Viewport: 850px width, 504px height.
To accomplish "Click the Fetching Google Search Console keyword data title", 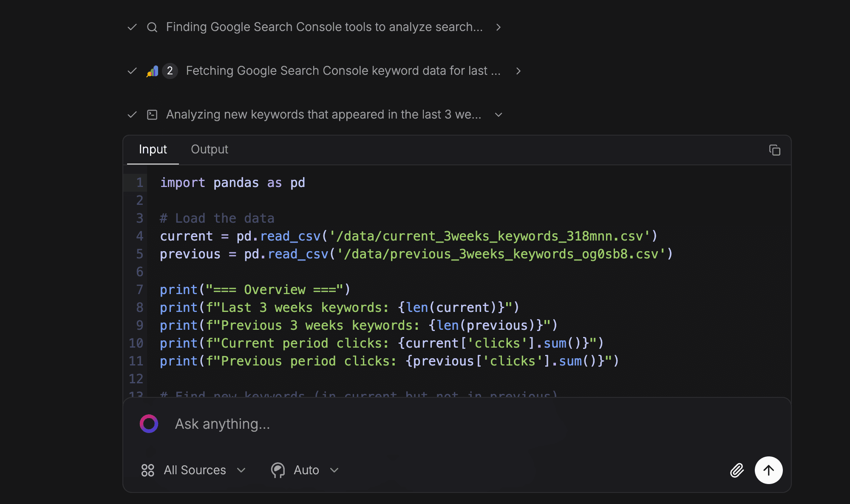I will (343, 71).
